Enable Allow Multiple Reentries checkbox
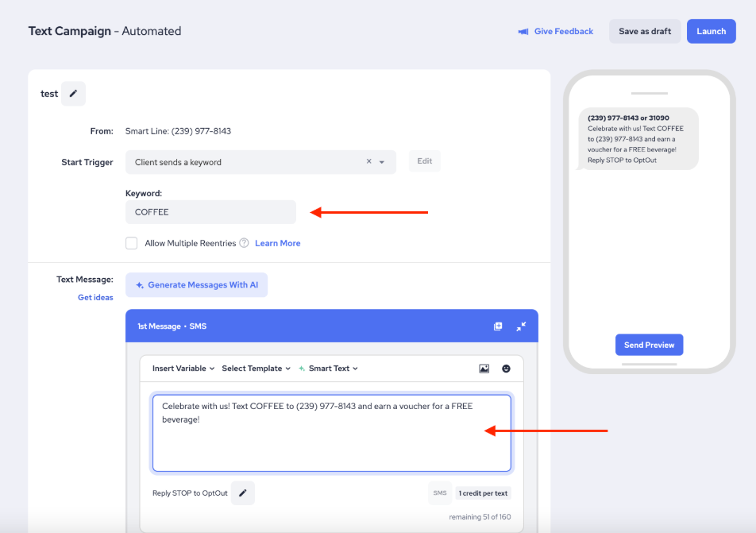The image size is (756, 533). pyautogui.click(x=132, y=243)
